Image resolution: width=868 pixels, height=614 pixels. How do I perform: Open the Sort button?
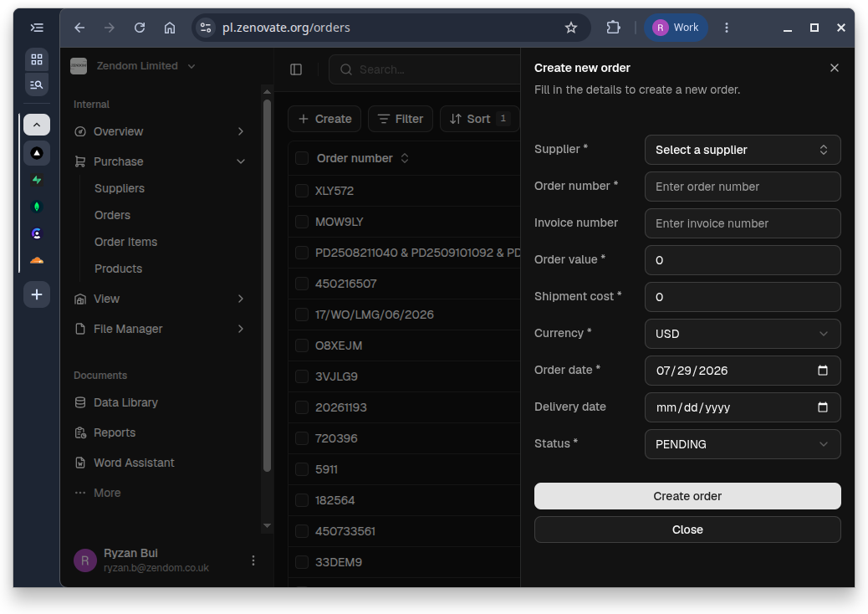(x=479, y=119)
